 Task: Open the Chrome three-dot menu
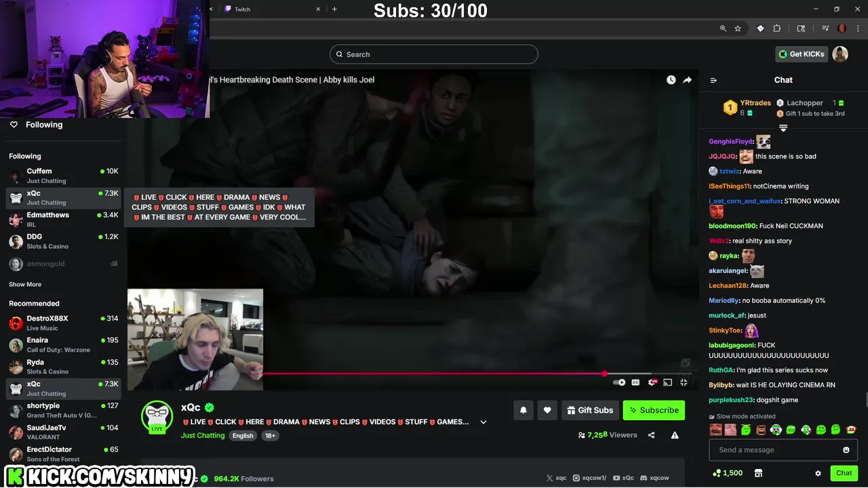(x=857, y=28)
